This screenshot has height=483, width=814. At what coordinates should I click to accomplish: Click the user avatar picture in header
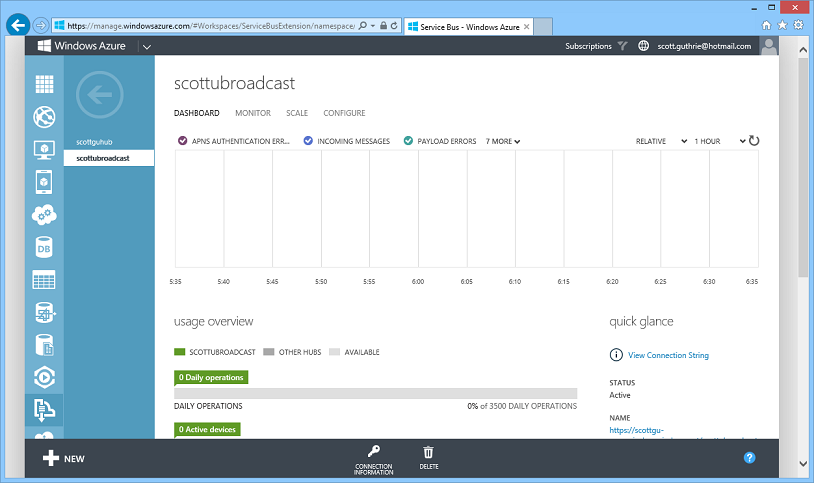pyautogui.click(x=769, y=46)
